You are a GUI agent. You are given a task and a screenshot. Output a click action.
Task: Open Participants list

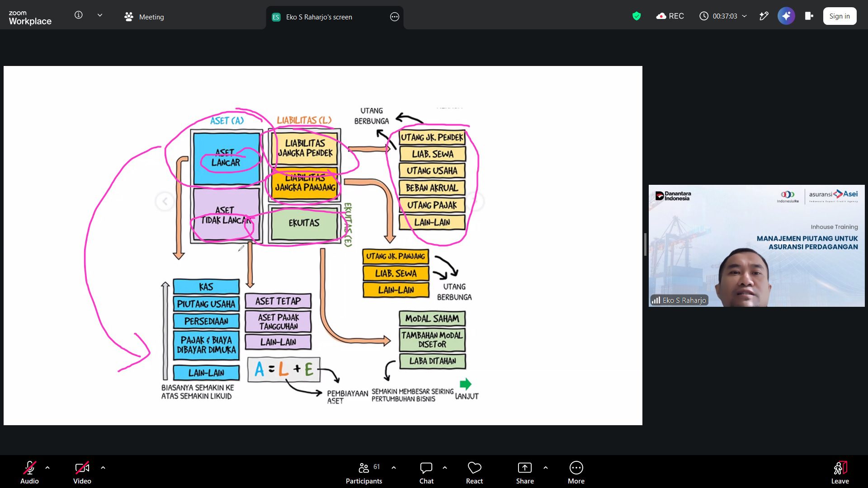[364, 473]
